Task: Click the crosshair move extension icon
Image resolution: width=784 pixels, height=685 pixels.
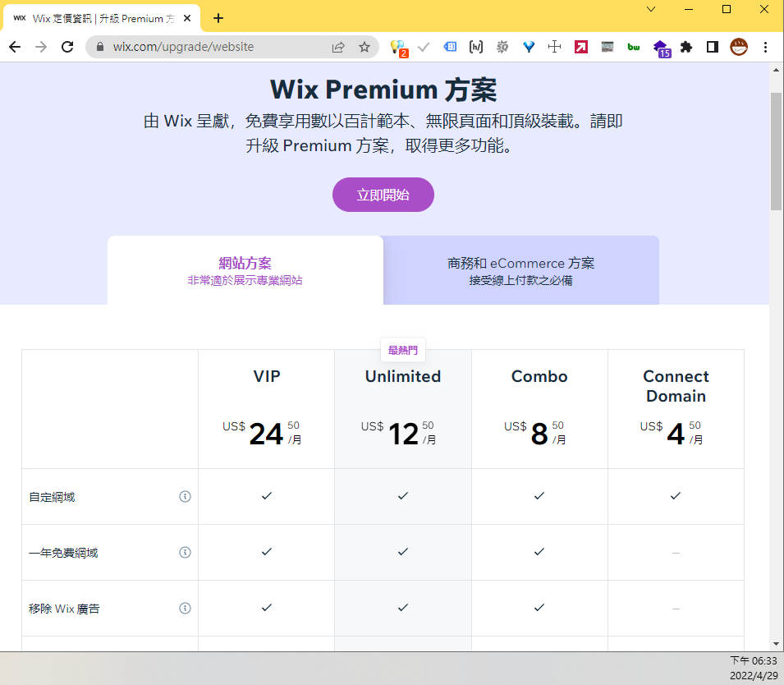Action: click(x=554, y=47)
